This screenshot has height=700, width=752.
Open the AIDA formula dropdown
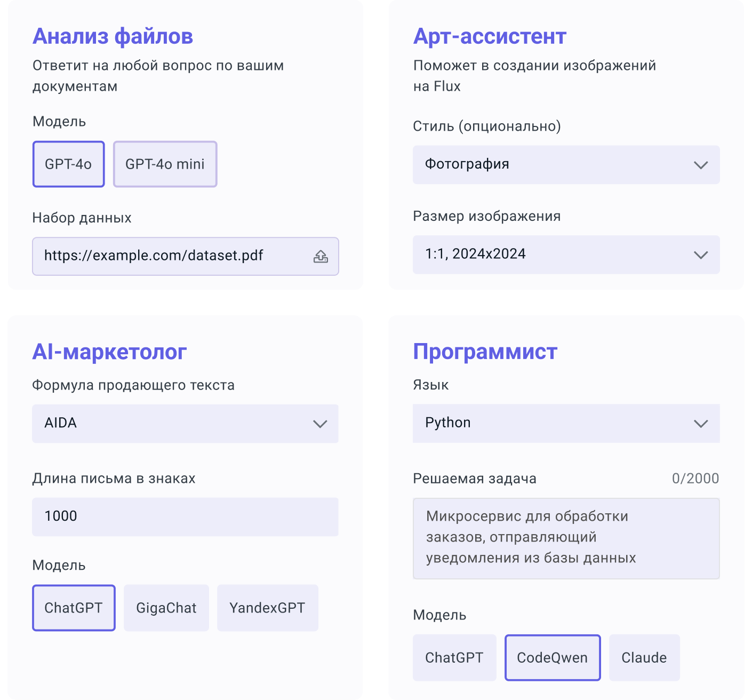click(x=185, y=424)
